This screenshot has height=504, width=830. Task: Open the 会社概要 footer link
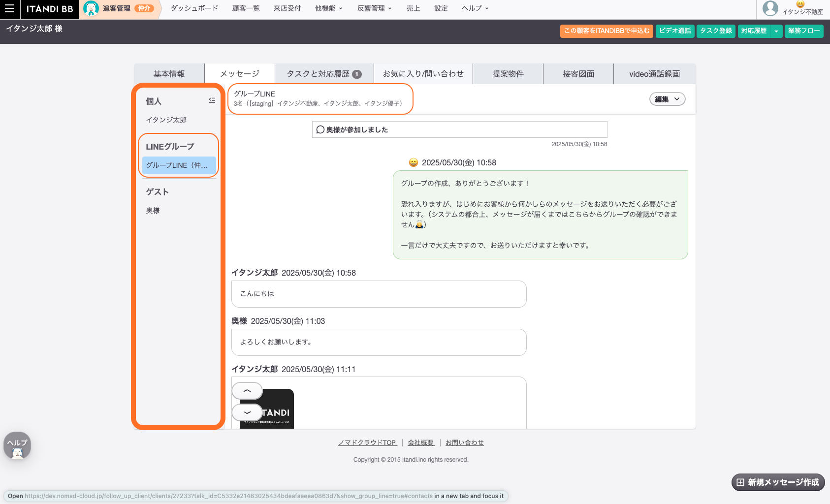(x=421, y=442)
